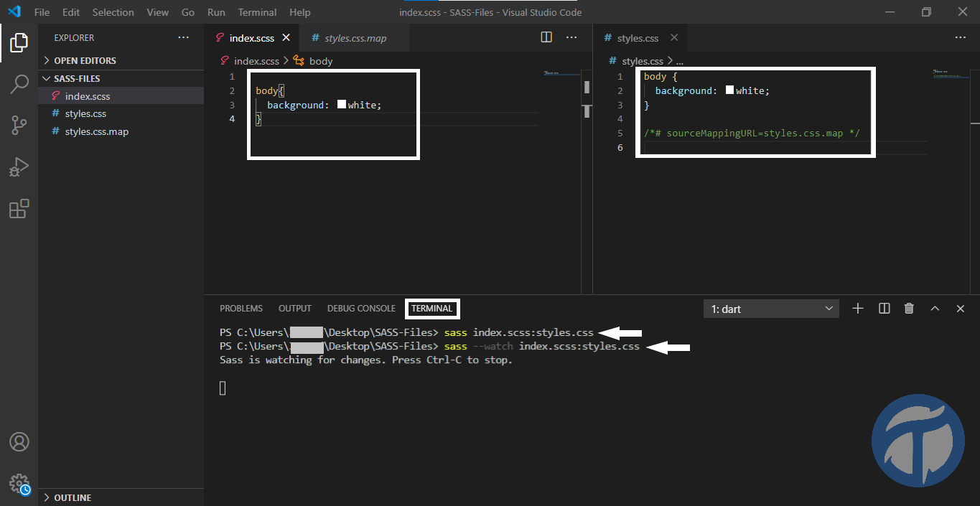Viewport: 980px width, 506px height.
Task: Open the Run menu
Action: pyautogui.click(x=216, y=12)
